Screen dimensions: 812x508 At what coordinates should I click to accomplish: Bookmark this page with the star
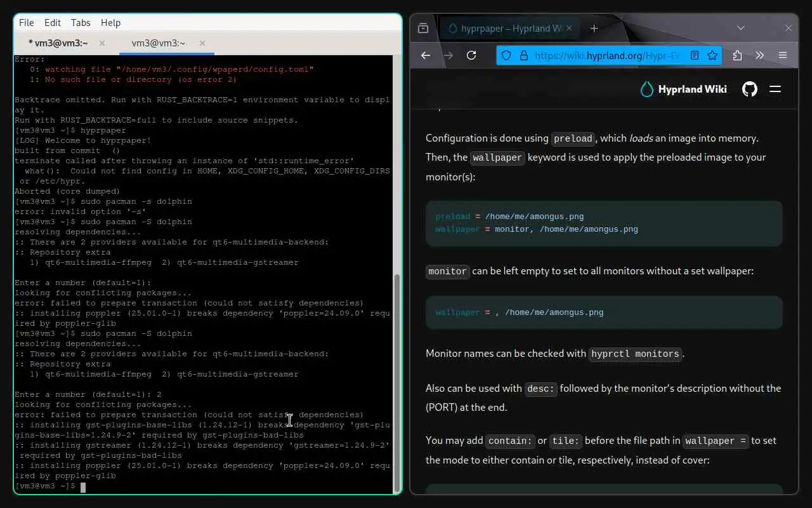point(712,55)
